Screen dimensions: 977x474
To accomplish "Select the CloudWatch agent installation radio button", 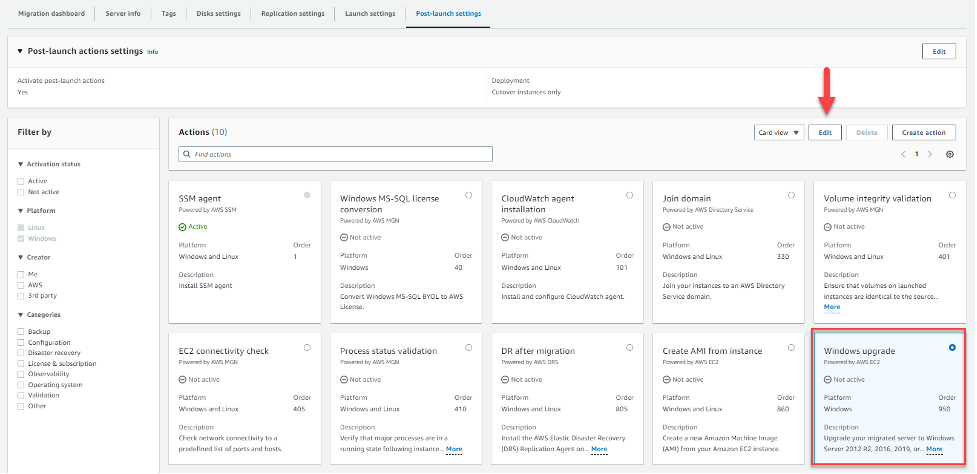I will point(629,195).
